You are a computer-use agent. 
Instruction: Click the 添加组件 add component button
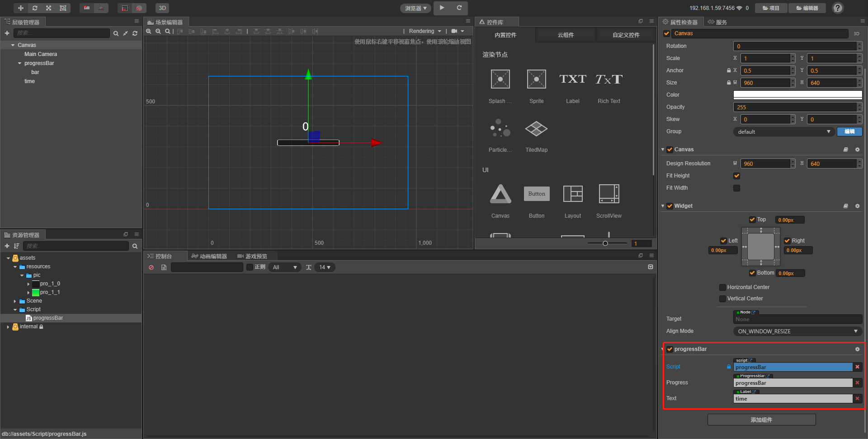click(761, 420)
